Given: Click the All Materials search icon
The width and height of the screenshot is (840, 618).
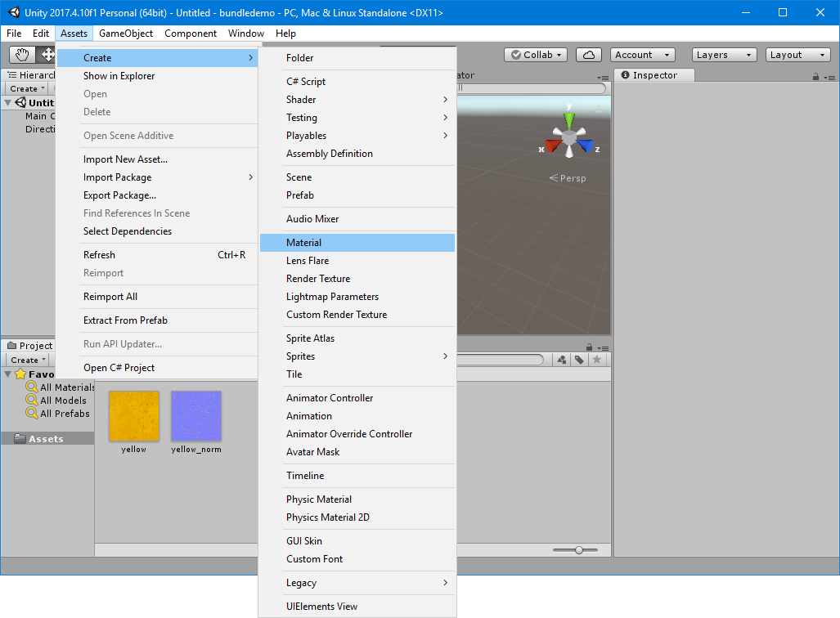Looking at the screenshot, I should tap(32, 387).
